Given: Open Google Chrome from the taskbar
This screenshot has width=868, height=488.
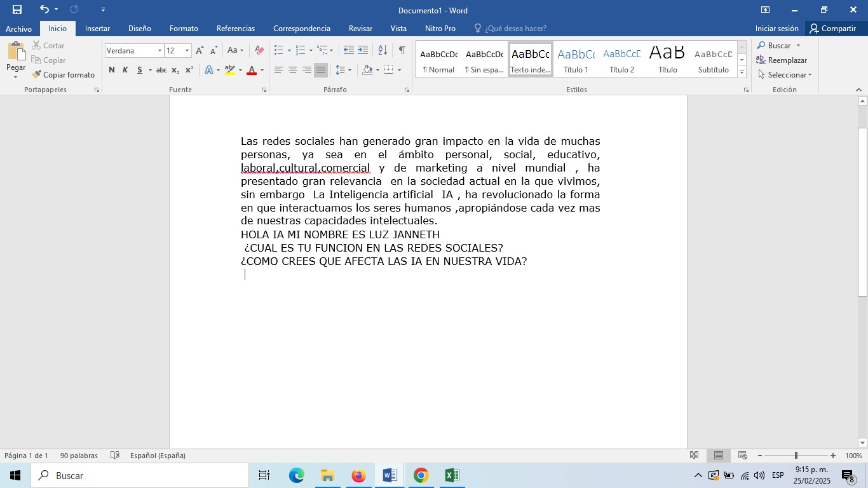Looking at the screenshot, I should pyautogui.click(x=421, y=475).
